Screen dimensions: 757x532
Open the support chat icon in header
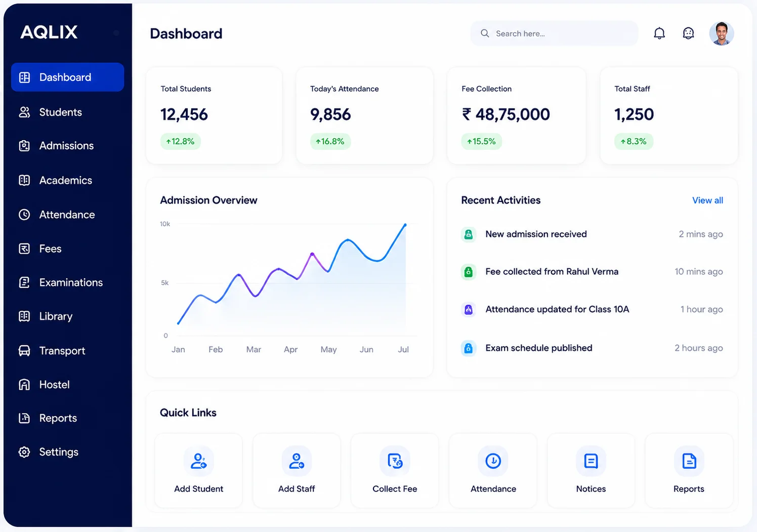(x=688, y=33)
